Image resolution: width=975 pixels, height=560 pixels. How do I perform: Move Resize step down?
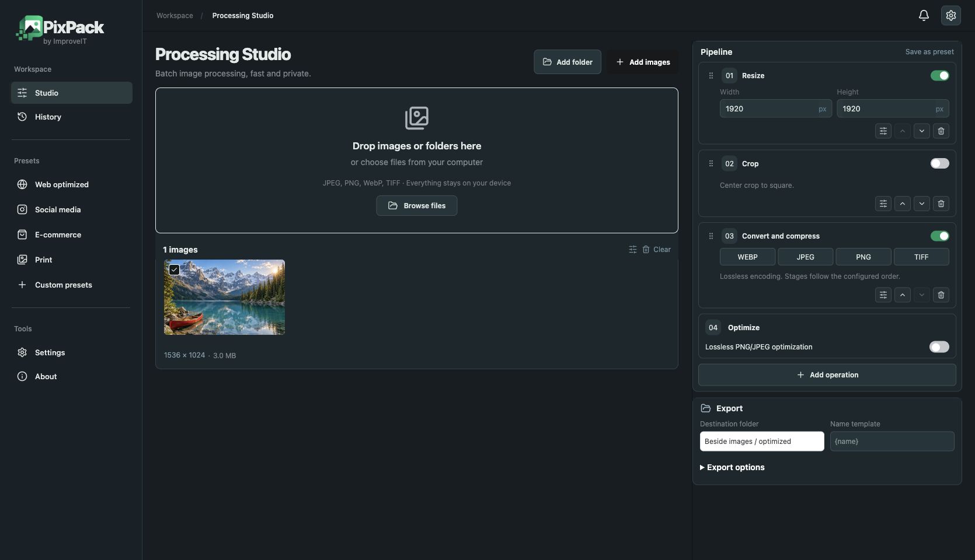(x=922, y=131)
